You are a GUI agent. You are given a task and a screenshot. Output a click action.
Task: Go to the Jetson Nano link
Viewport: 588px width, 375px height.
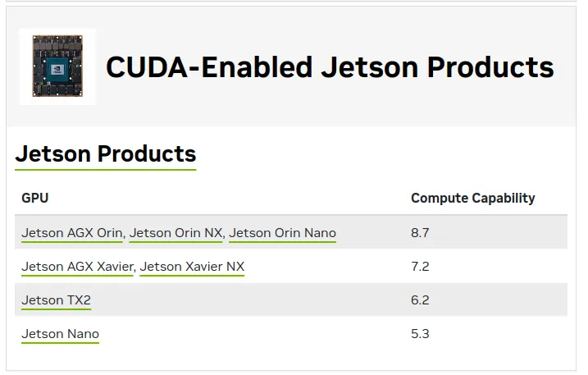tap(60, 334)
